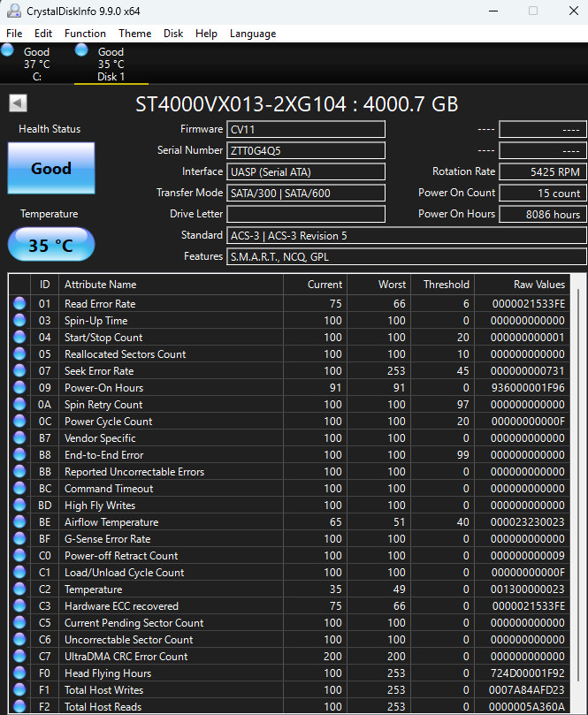Click the C: drive blue status orb
The image size is (588, 715).
(x=7, y=49)
